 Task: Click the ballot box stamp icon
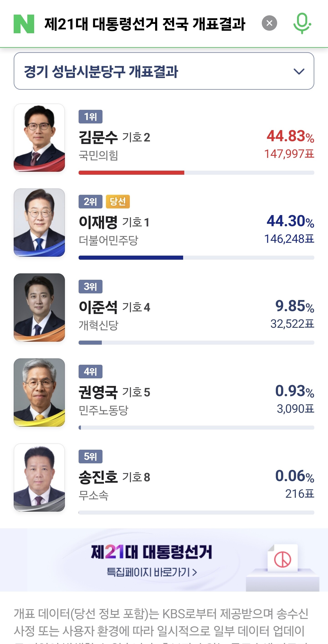[283, 560]
